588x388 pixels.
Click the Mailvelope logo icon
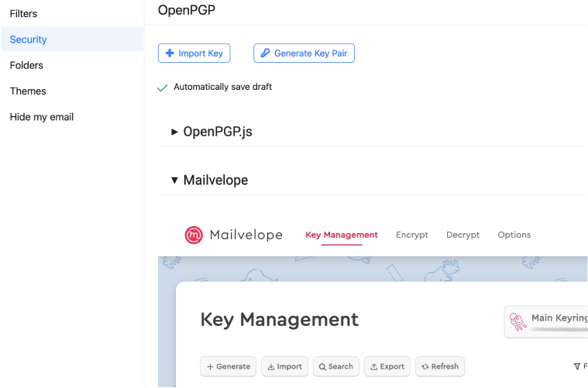pos(194,235)
